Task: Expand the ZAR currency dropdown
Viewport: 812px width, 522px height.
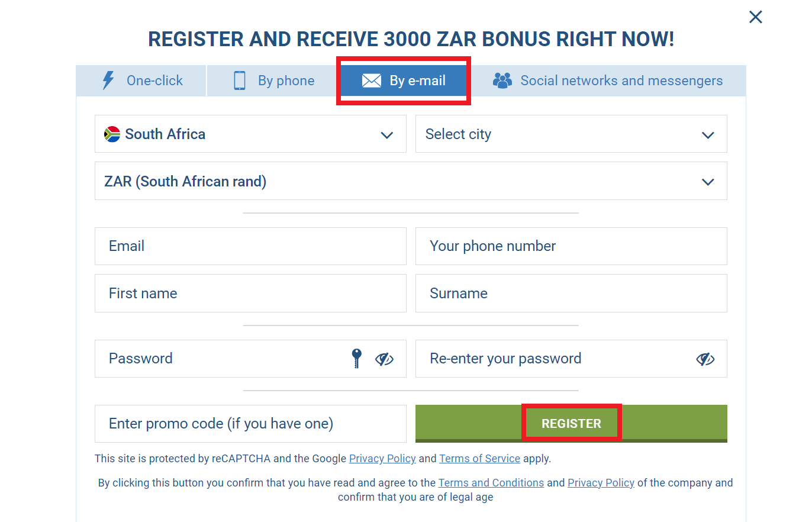Action: click(x=707, y=182)
